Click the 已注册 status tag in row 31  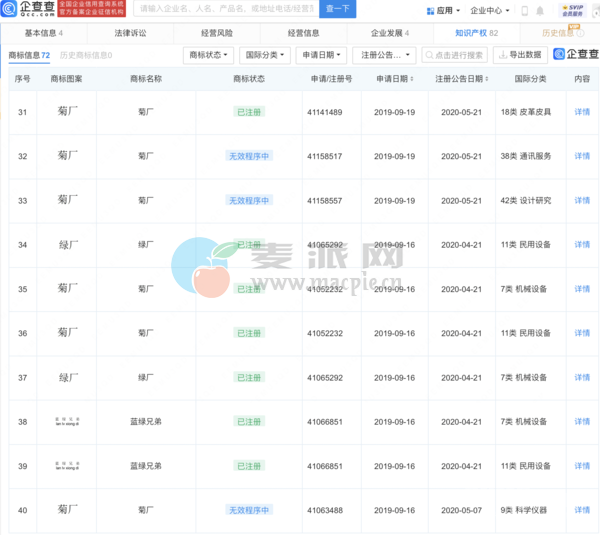[x=249, y=112]
